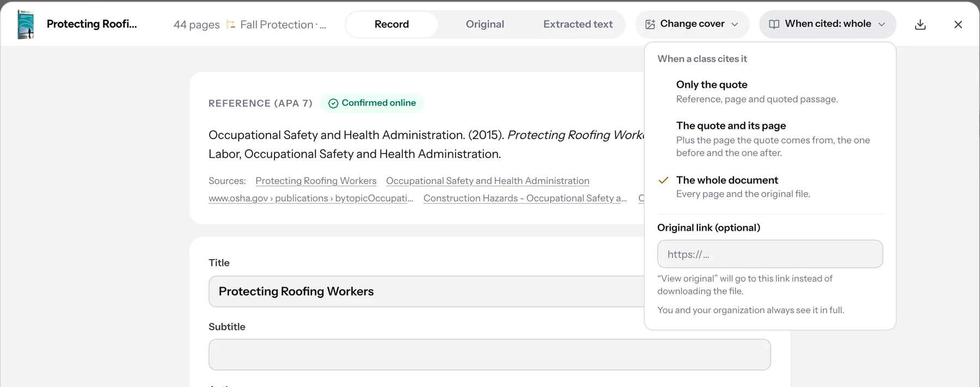
Task: Click the Original link (optional) label
Action: 709,228
